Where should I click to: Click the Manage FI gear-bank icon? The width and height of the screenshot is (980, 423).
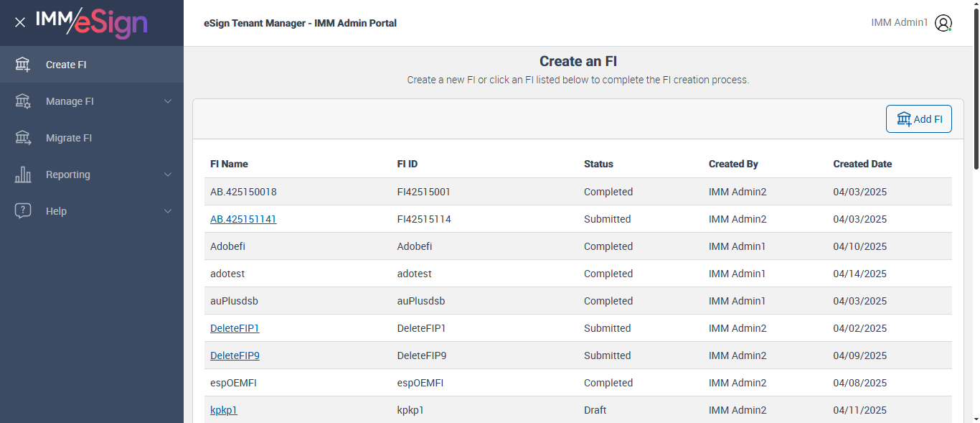23,101
